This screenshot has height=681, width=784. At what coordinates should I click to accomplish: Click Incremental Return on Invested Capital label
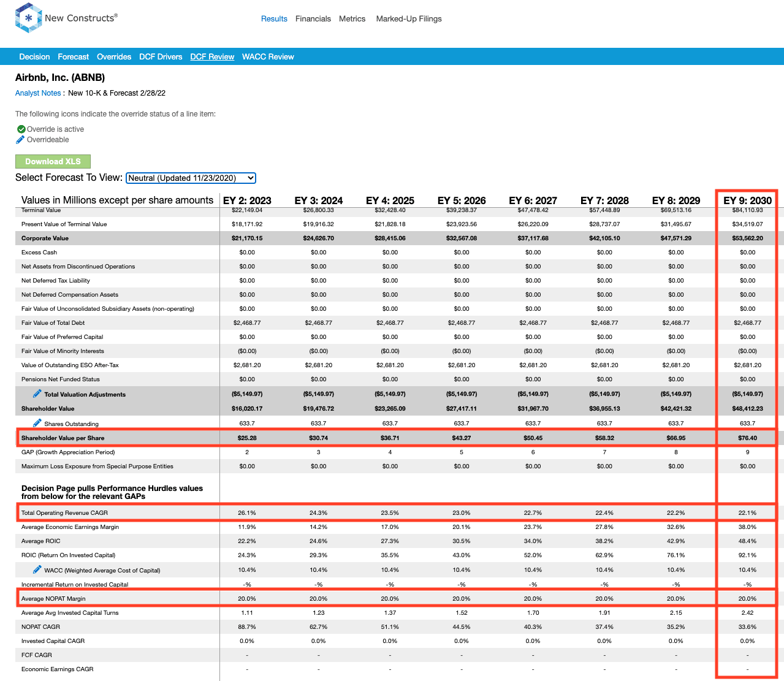tap(75, 585)
